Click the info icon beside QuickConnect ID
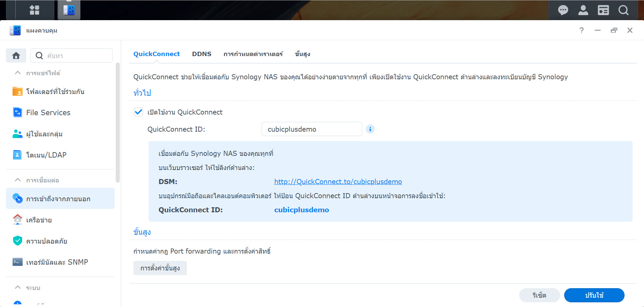This screenshot has width=644, height=307. (370, 129)
